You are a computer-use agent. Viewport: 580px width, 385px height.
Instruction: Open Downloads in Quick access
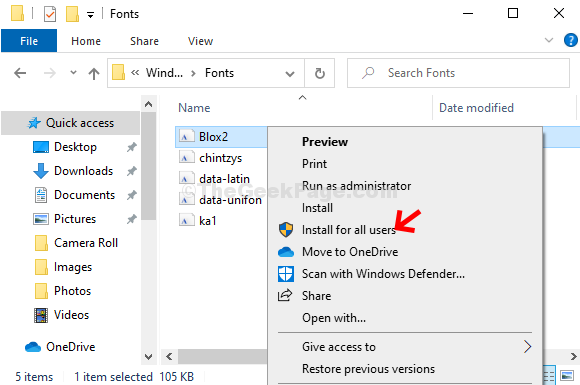coord(84,171)
